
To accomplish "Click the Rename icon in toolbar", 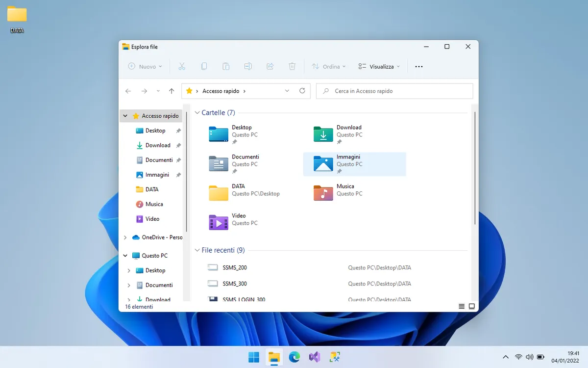I will tap(248, 66).
